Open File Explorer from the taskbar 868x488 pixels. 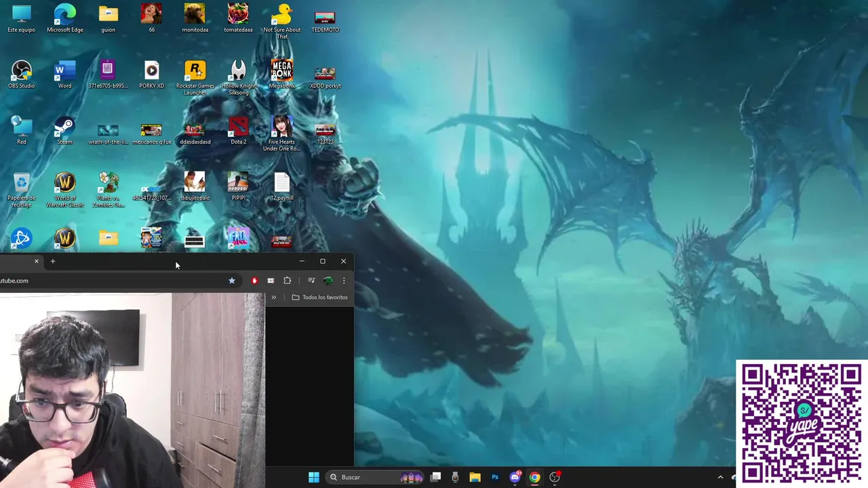tap(475, 477)
